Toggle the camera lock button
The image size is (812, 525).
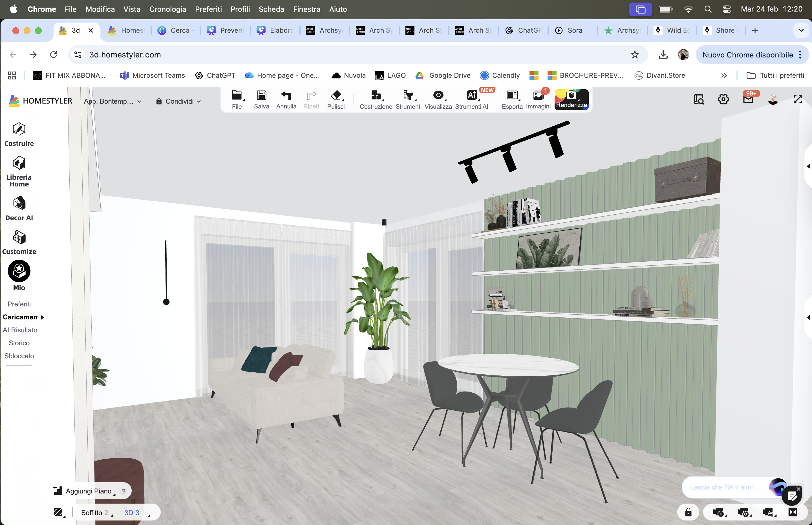(x=688, y=512)
